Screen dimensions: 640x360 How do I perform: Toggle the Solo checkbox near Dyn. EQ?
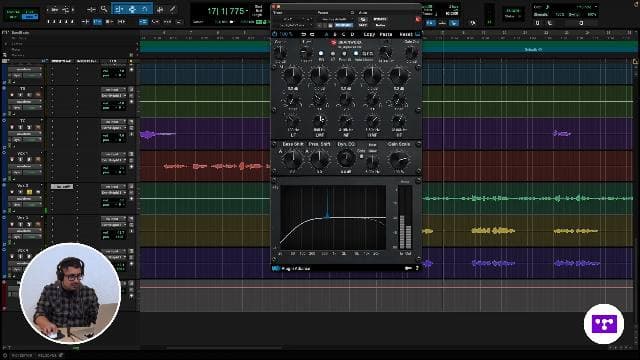[361, 156]
